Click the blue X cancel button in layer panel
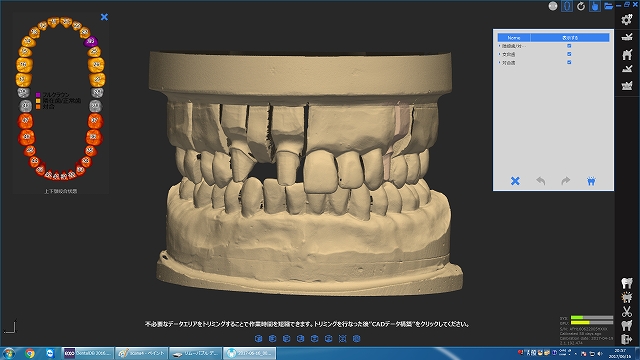The width and height of the screenshot is (640, 360). click(x=515, y=181)
